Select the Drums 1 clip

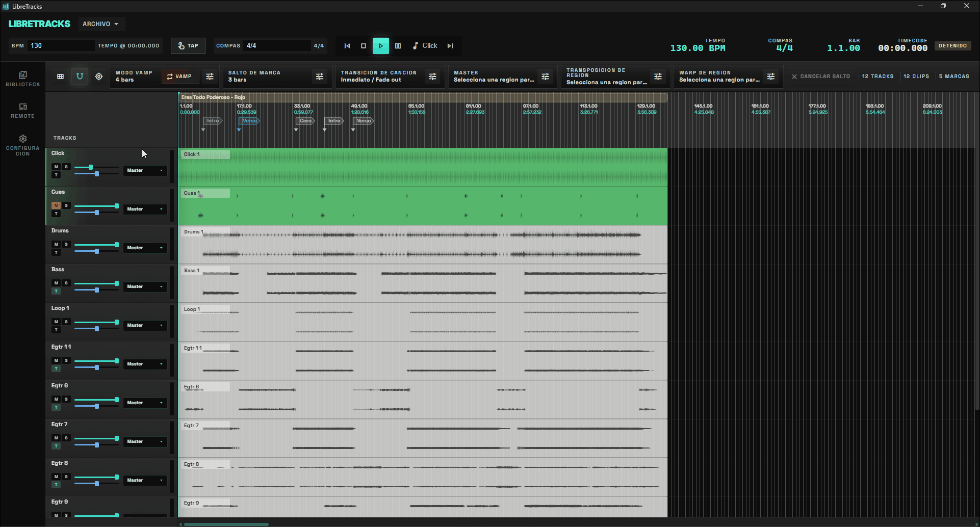pos(423,245)
